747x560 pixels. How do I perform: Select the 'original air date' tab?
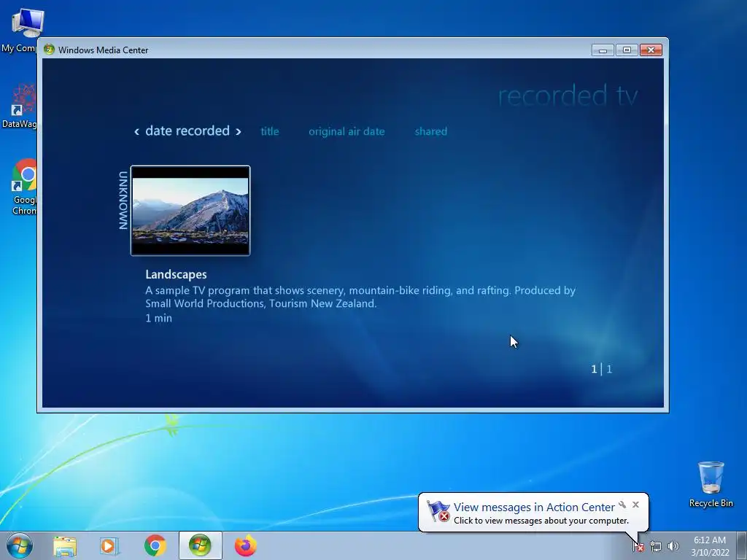pos(347,131)
